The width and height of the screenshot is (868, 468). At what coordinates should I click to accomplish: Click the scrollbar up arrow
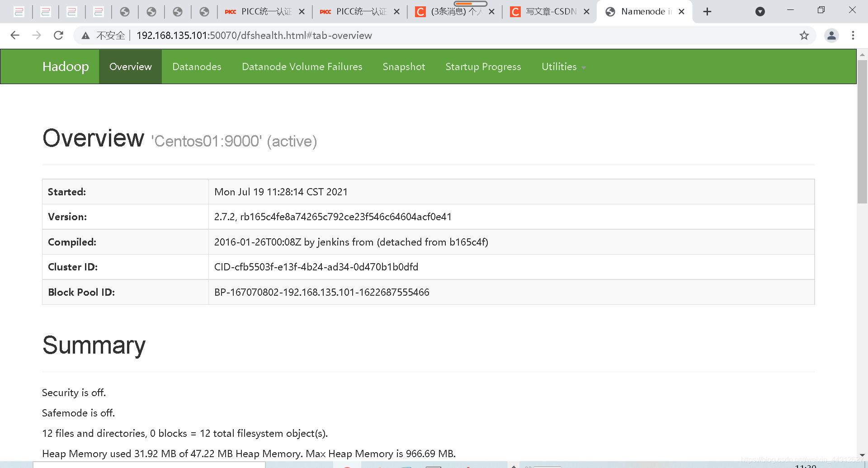pos(862,55)
